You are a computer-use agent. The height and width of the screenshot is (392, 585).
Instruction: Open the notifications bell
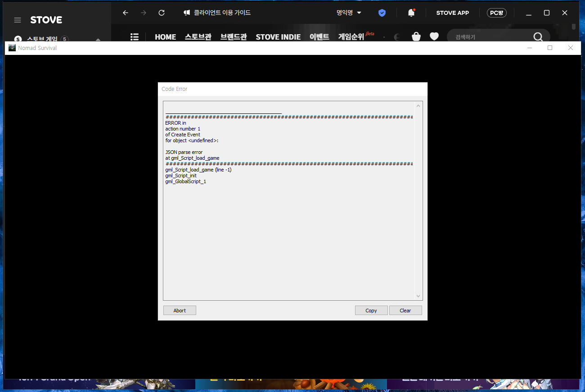(x=411, y=13)
